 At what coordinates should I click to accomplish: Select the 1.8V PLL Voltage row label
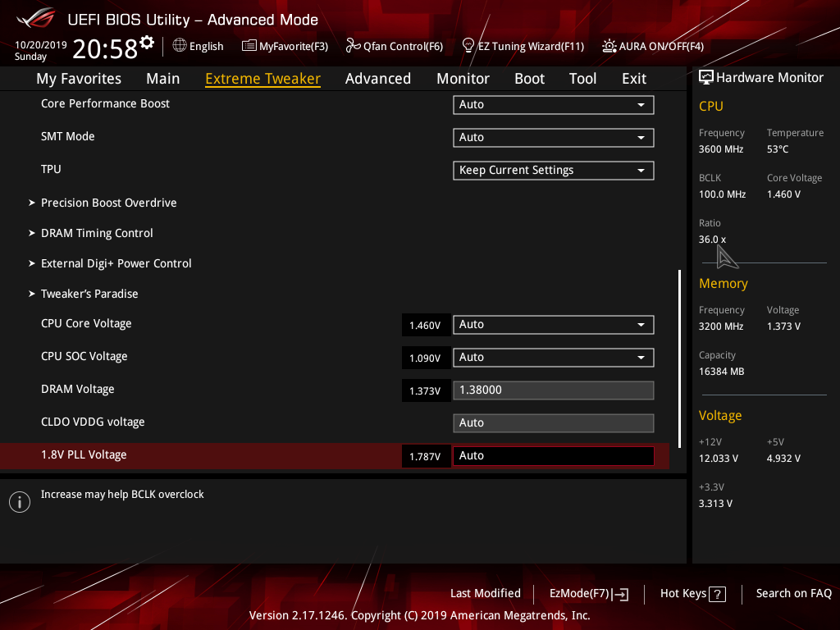coord(84,454)
